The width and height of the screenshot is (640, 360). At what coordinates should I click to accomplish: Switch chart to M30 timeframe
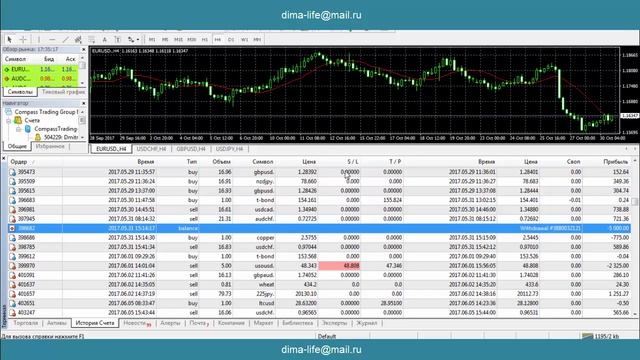[x=191, y=40]
